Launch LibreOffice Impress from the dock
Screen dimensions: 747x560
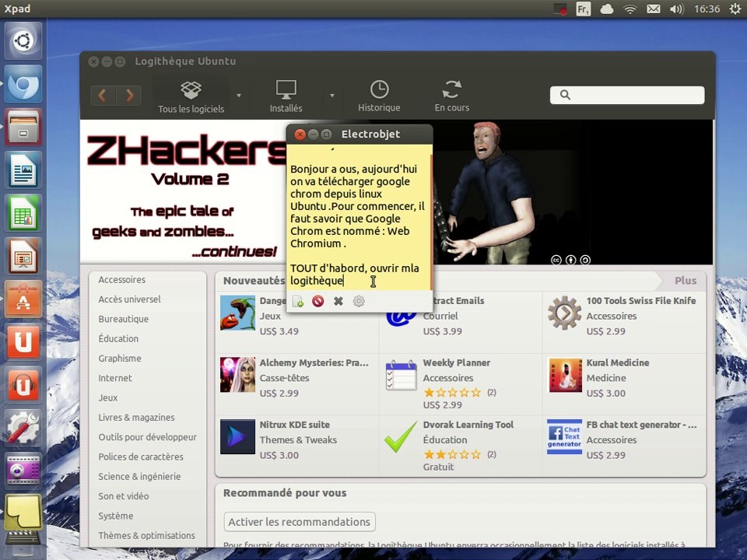pyautogui.click(x=23, y=256)
